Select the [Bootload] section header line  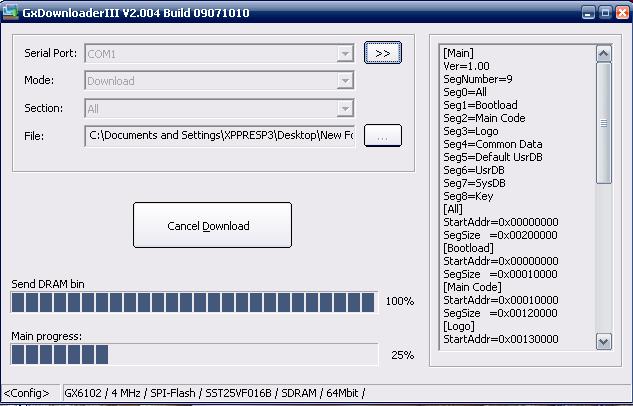(x=468, y=248)
